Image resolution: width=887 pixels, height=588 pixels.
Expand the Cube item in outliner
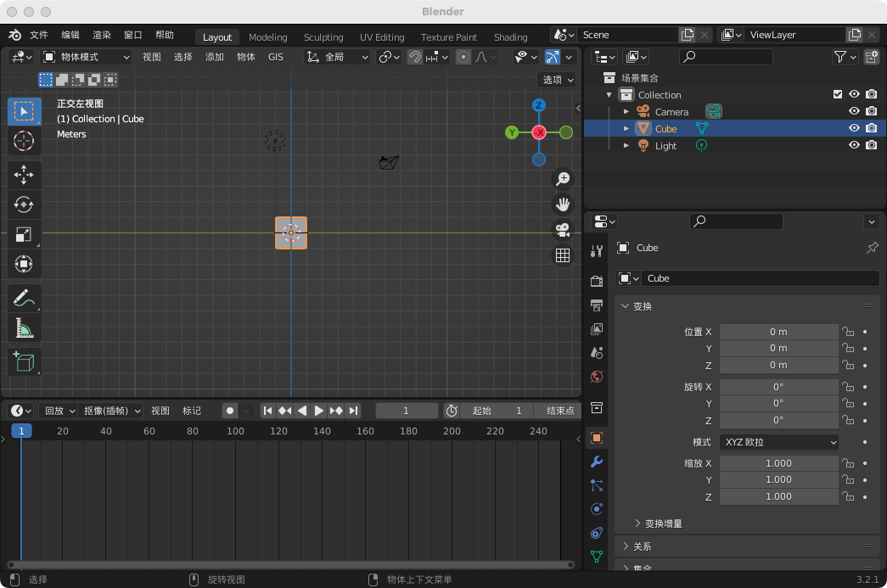coord(626,129)
